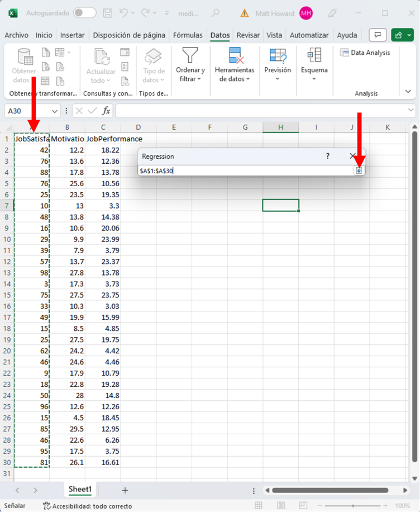
Task: Switch to the Fórmulas tab
Action: point(188,35)
